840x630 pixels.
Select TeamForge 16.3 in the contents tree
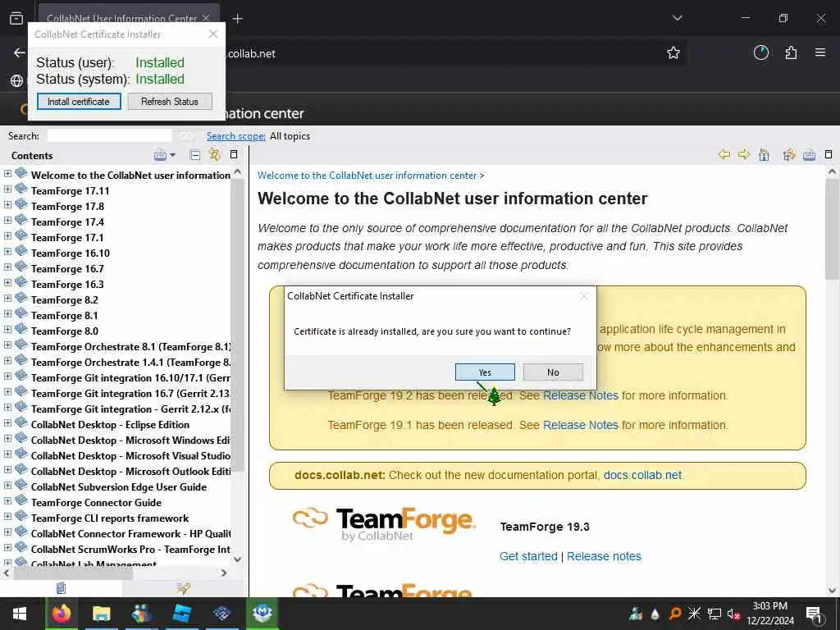[x=67, y=284]
